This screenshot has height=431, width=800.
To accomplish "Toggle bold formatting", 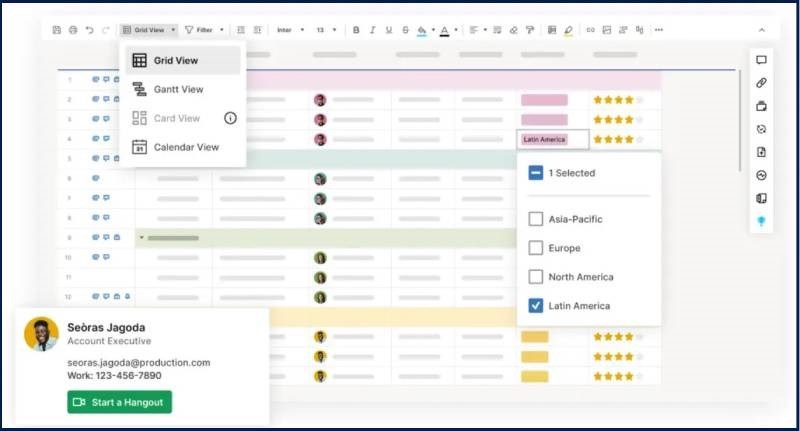I will click(x=356, y=30).
